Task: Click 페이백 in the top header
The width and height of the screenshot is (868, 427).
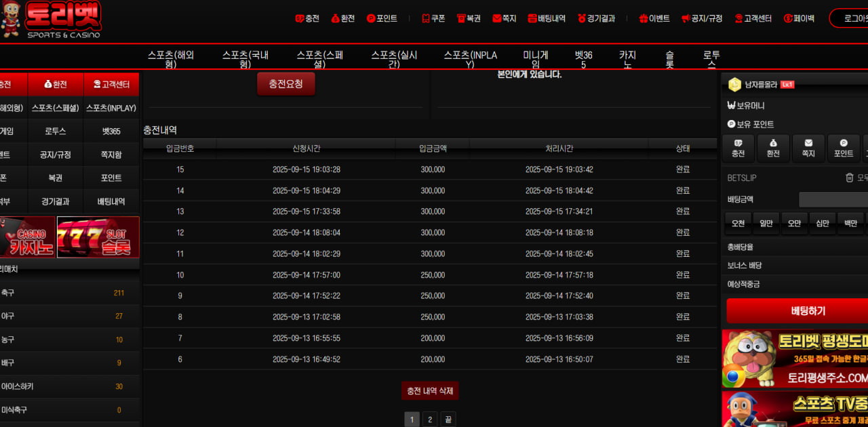Action: [799, 19]
